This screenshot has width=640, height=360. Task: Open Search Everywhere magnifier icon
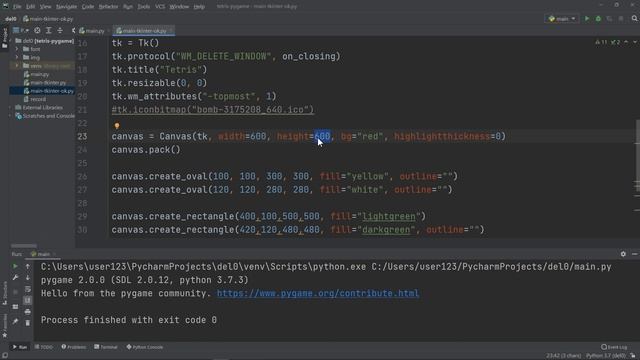(634, 19)
